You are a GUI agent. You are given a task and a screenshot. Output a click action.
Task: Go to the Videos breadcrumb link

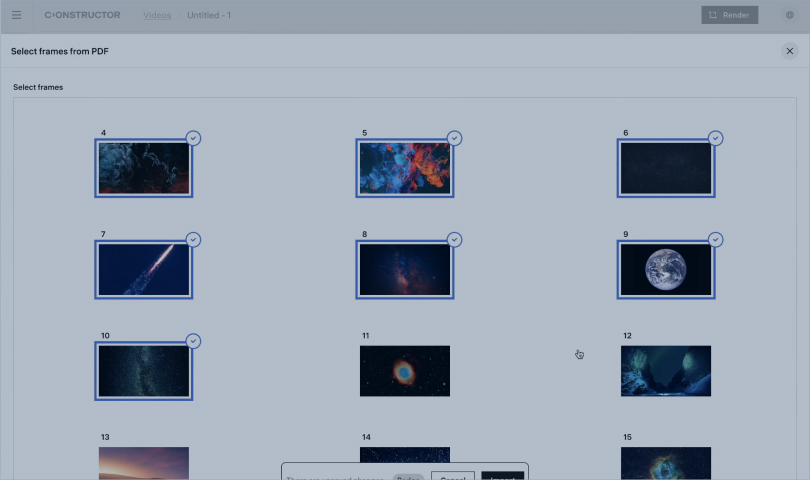click(157, 15)
